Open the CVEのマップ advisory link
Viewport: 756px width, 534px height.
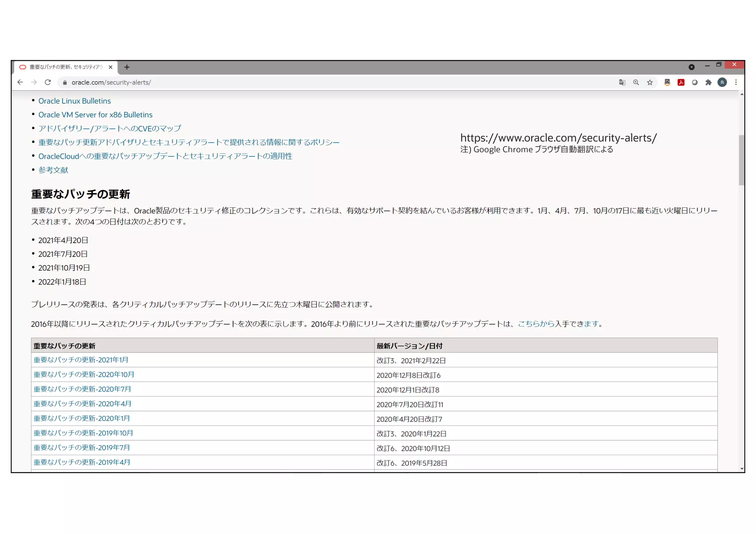tap(110, 128)
